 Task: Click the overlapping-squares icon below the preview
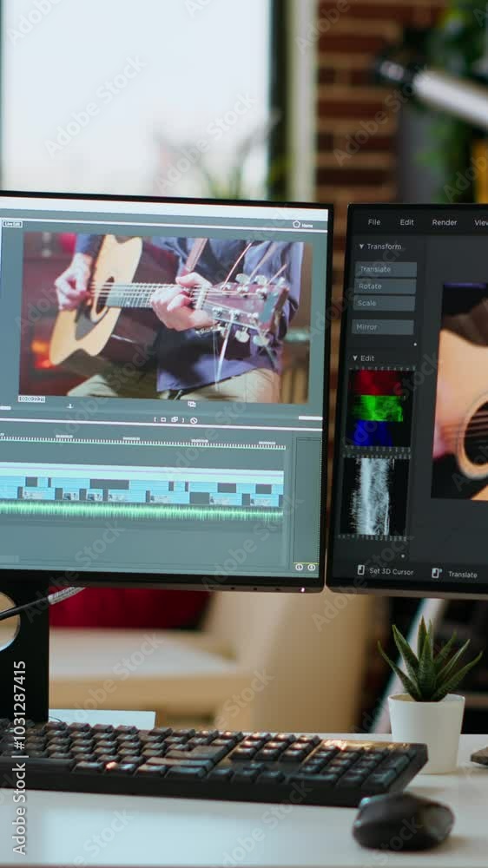(x=175, y=419)
